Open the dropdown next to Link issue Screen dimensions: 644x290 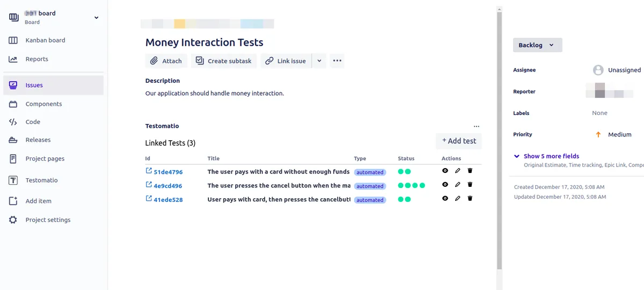pos(319,61)
